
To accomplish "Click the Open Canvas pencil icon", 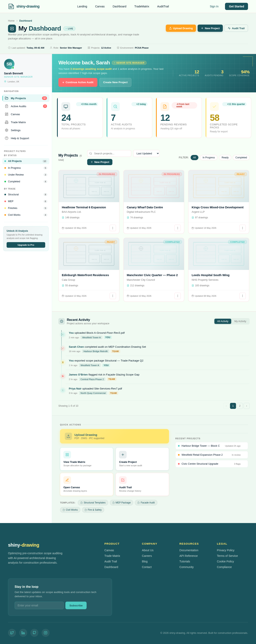I will (x=67, y=480).
